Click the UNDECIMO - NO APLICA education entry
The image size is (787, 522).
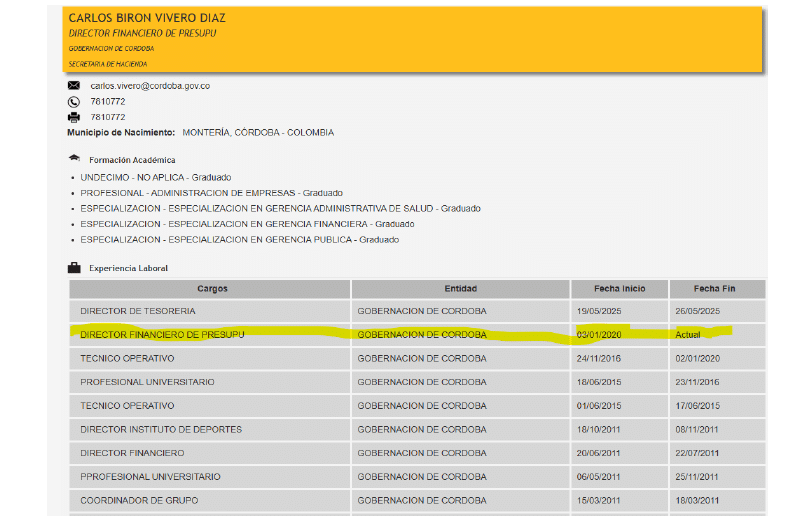(156, 178)
